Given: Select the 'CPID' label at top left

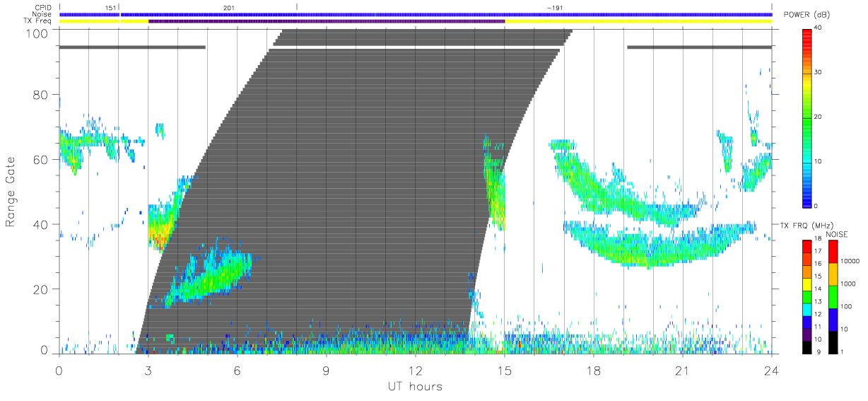Looking at the screenshot, I should click(44, 8).
